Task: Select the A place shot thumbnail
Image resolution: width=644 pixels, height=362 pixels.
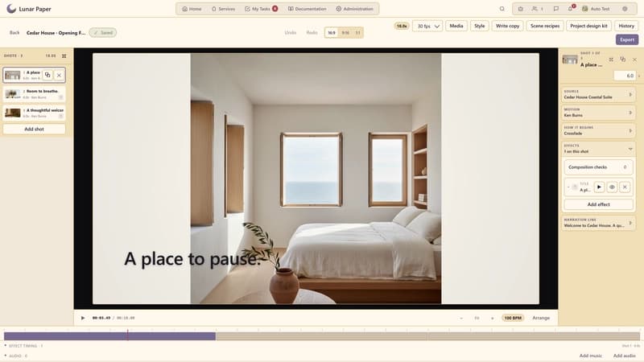Action: [x=12, y=75]
